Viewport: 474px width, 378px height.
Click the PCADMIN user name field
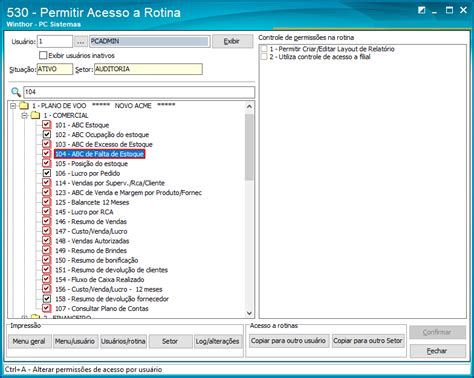point(150,41)
